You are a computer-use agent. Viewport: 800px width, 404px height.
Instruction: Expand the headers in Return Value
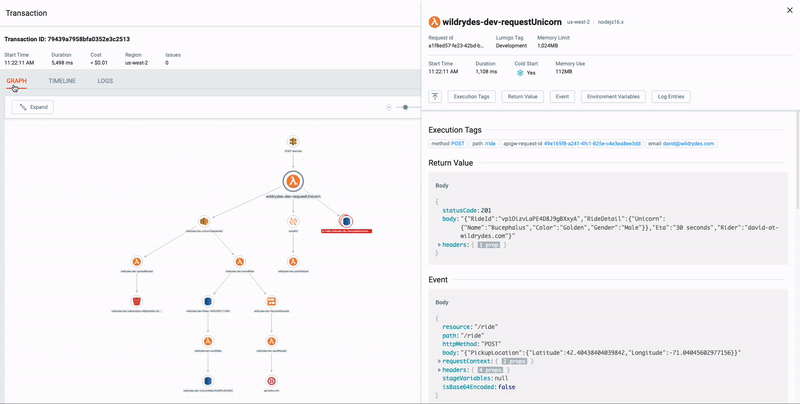[440, 245]
